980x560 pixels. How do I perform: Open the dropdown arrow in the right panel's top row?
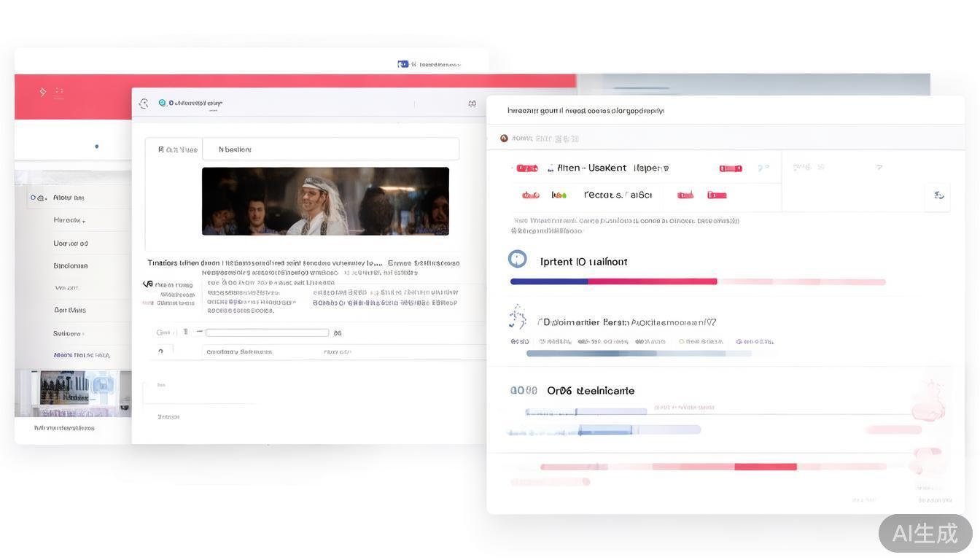pos(879,168)
